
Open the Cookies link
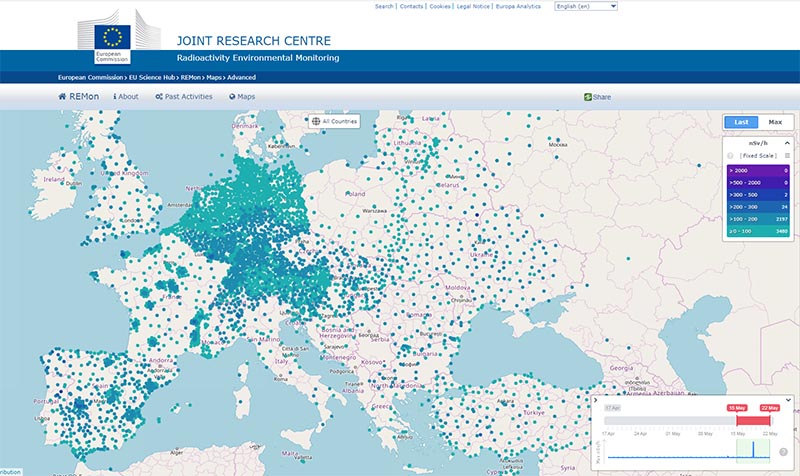(x=440, y=6)
